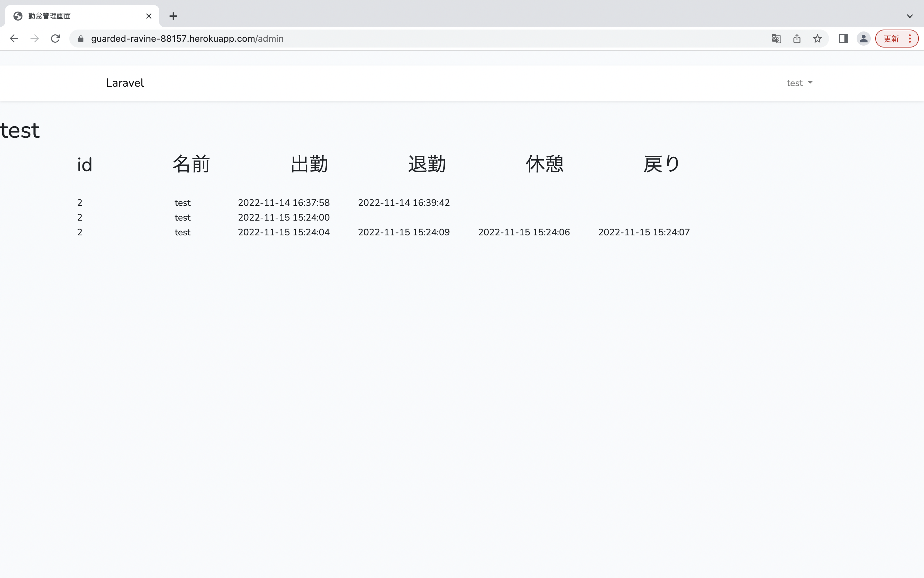Expand the tab search chevron
The image size is (924, 578).
[910, 16]
